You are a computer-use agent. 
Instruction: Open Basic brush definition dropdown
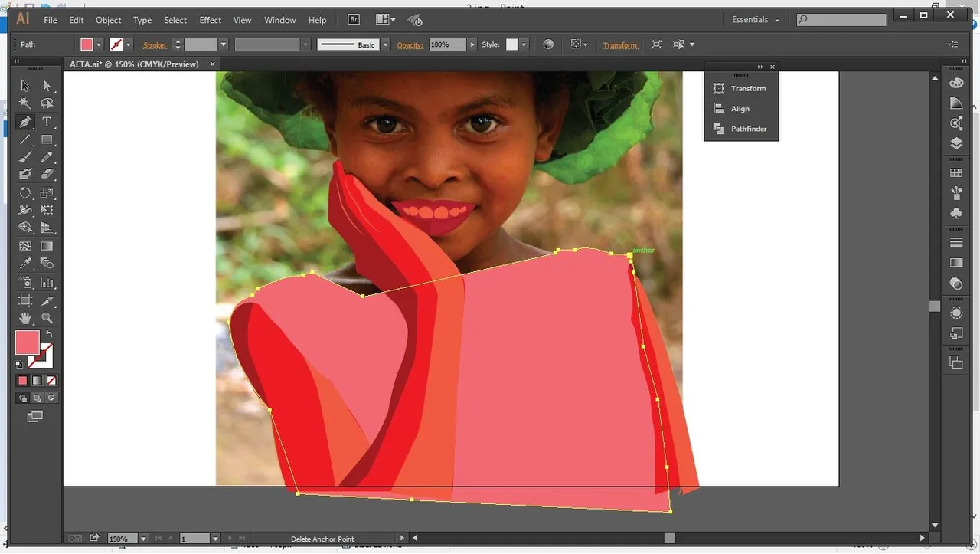385,45
